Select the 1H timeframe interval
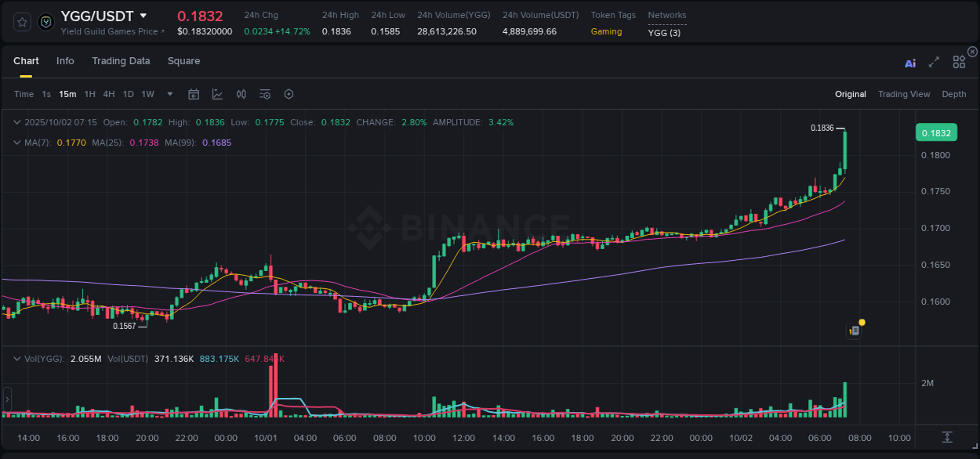Viewport: 980px width, 459px height. [89, 94]
